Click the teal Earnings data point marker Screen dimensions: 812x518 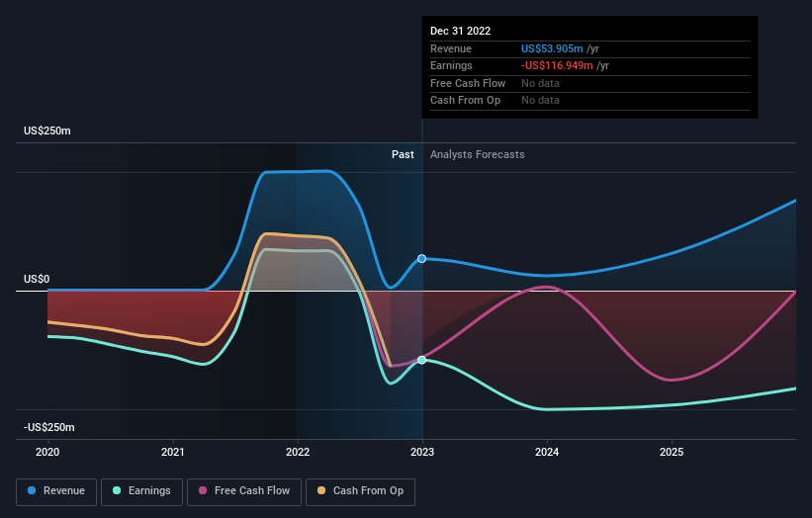pyautogui.click(x=422, y=360)
